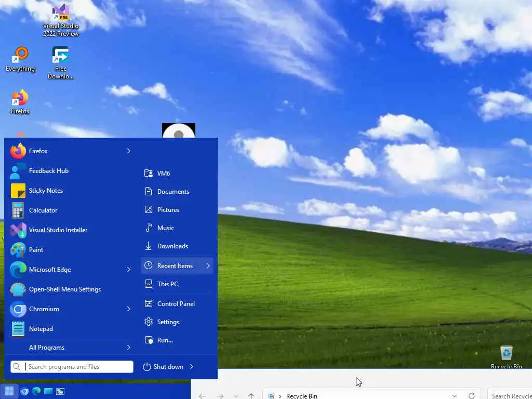Click the Windows Start button
Viewport: 532px width, 399px height.
pos(9,391)
